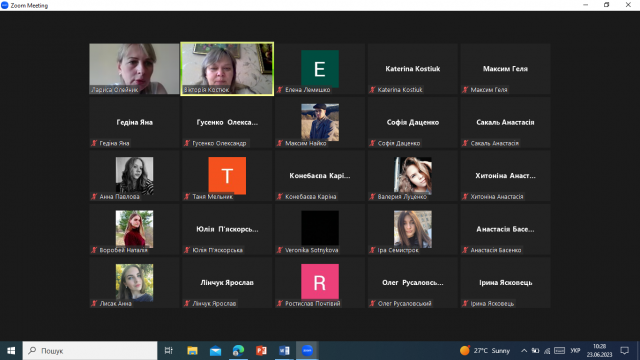Click muted mic icon beside Ірина Ясковець label
Screen dimensions: 640x360
(465, 304)
